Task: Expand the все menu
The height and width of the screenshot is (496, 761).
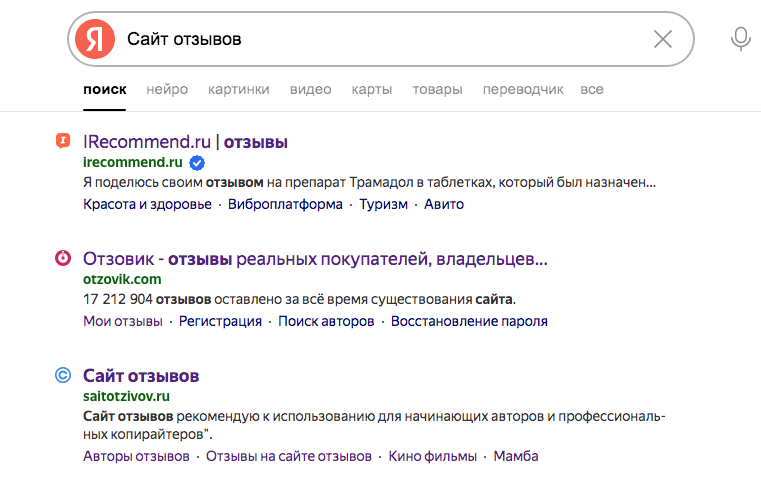Action: (x=592, y=89)
